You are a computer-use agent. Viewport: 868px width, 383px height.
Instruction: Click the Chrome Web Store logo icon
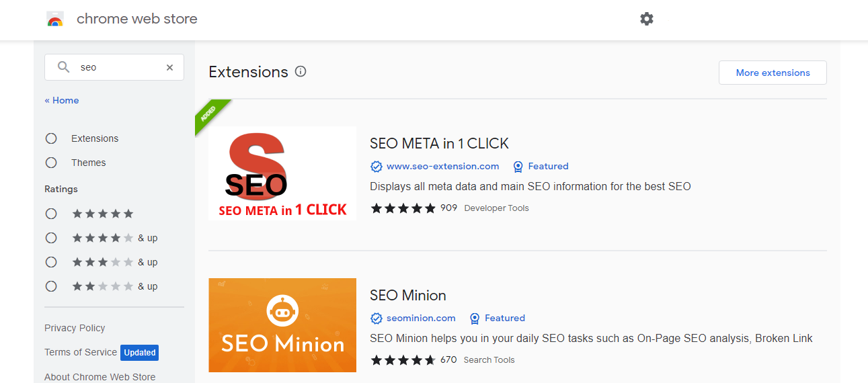55,19
